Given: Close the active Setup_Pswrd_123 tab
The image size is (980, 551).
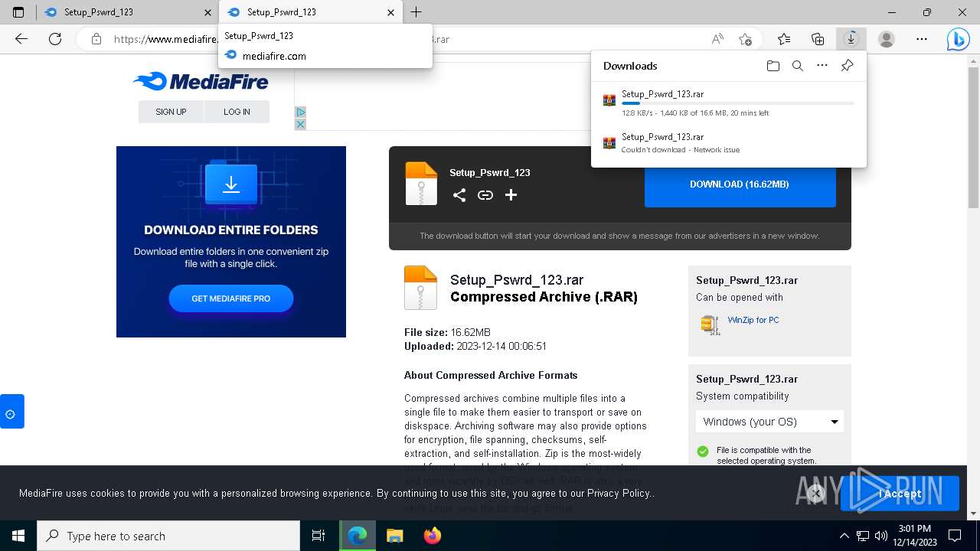Looking at the screenshot, I should 391,12.
